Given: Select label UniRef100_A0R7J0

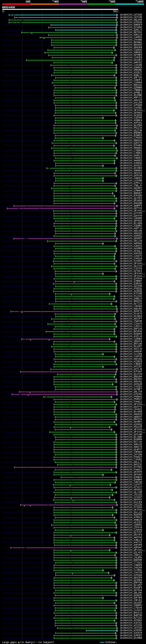Looking at the screenshot, I should pyautogui.click(x=131, y=228).
